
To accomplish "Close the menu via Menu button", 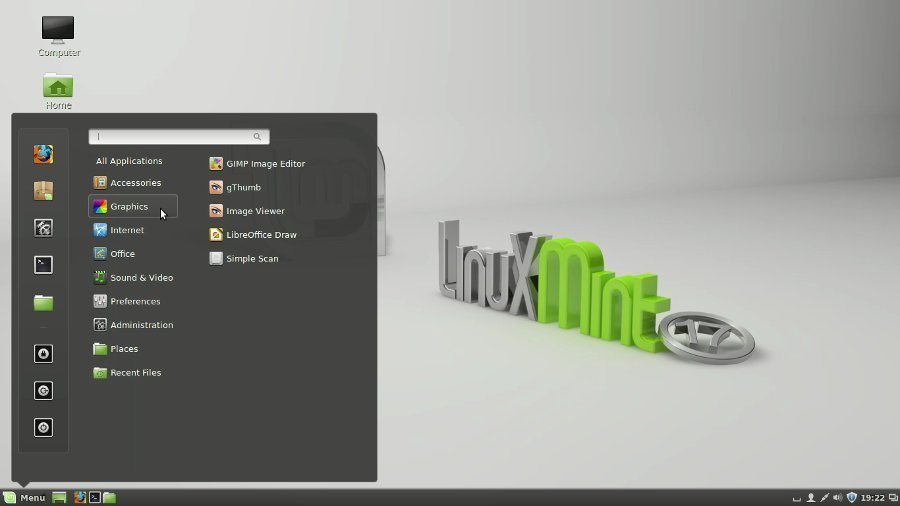I will click(x=24, y=497).
